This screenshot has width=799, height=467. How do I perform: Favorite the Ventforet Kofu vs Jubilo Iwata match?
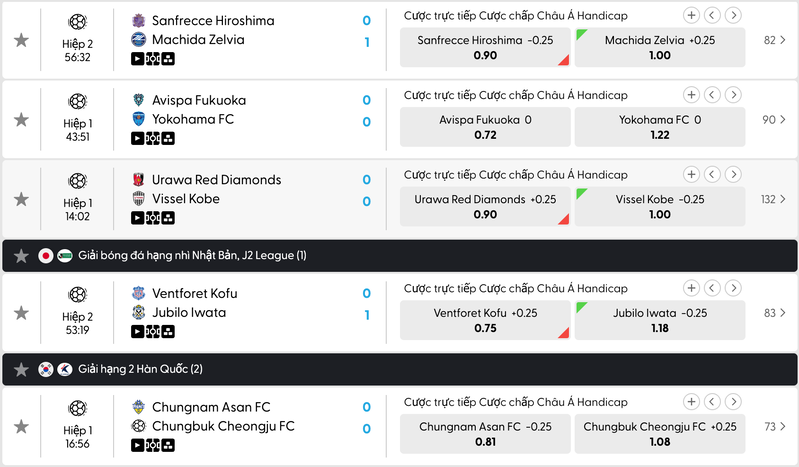[21, 313]
